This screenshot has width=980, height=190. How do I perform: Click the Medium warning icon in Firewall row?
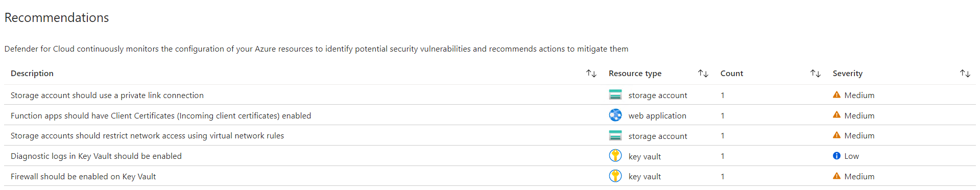[x=836, y=176]
